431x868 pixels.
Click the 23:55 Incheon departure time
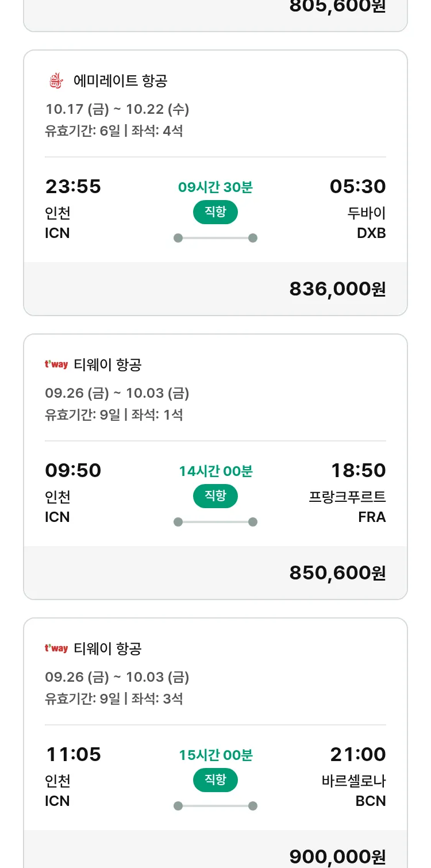click(x=73, y=187)
